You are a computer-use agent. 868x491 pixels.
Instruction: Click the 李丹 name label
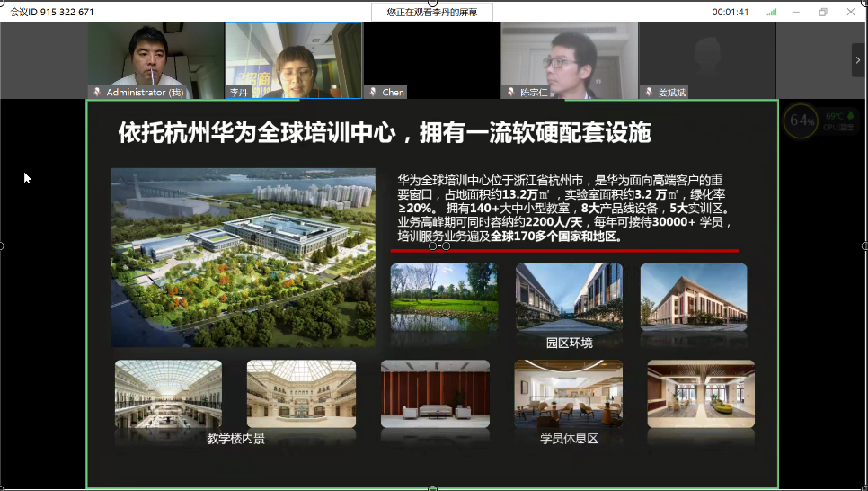coord(239,92)
